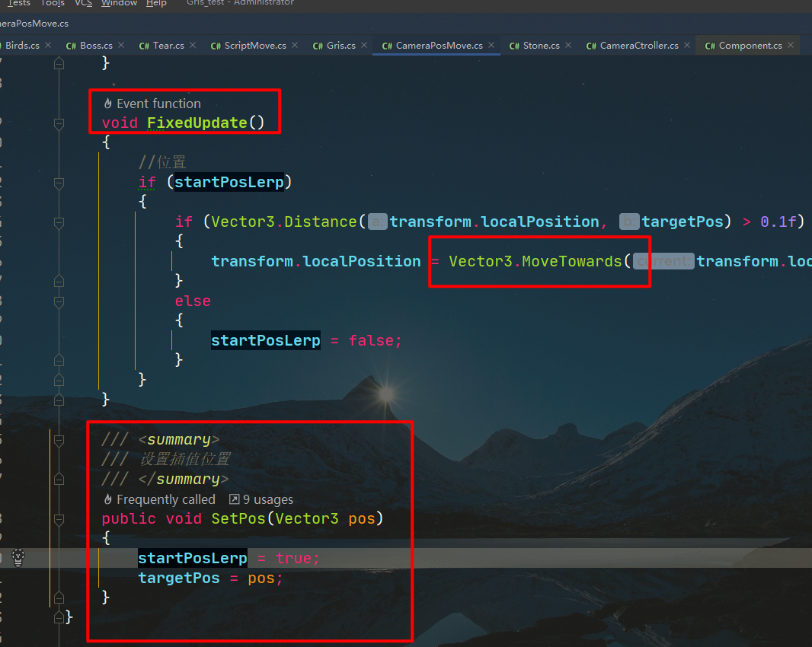
Task: Click the C# file icon on Boss.cs tab
Action: coord(71,46)
